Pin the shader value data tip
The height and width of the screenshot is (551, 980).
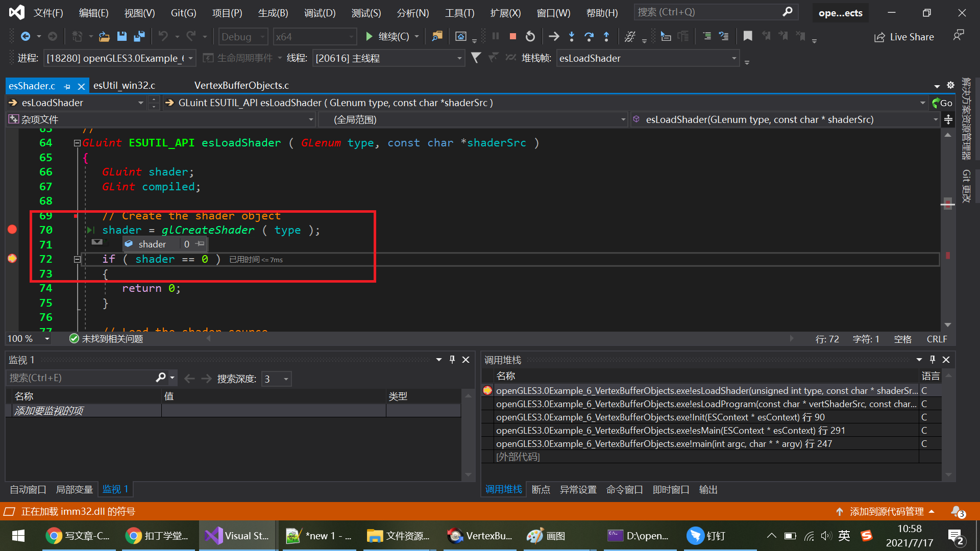click(x=200, y=244)
